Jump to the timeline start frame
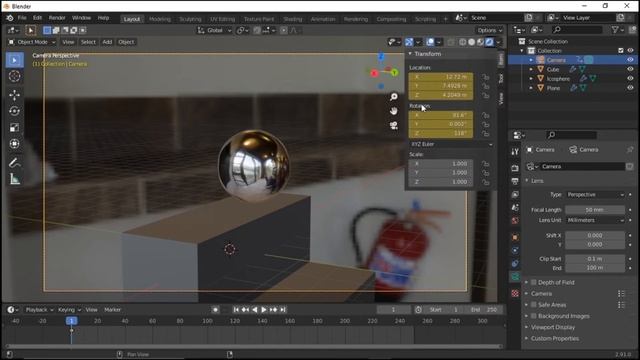 tap(236, 310)
